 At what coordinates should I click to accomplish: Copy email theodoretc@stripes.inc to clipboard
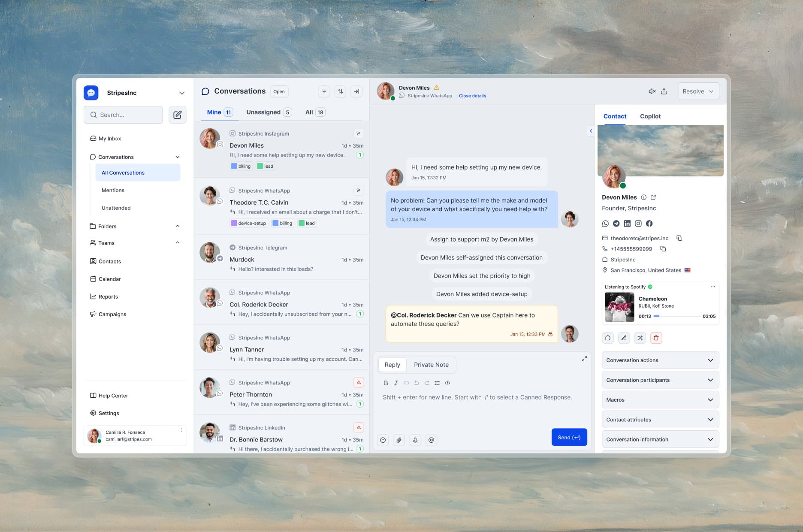[x=679, y=238]
